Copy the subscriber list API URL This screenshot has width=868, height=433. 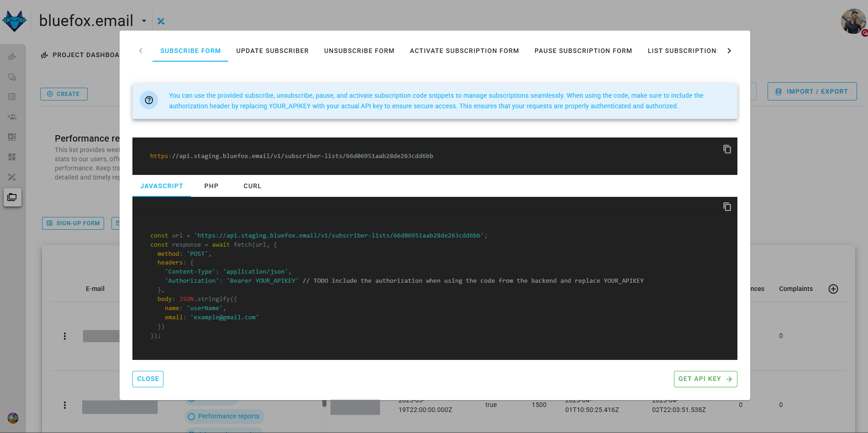727,149
